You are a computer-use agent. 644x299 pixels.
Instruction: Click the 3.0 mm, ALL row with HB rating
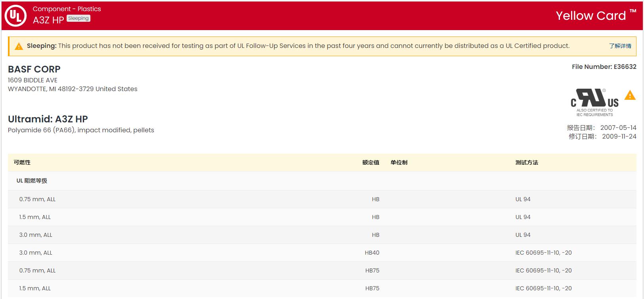click(322, 235)
